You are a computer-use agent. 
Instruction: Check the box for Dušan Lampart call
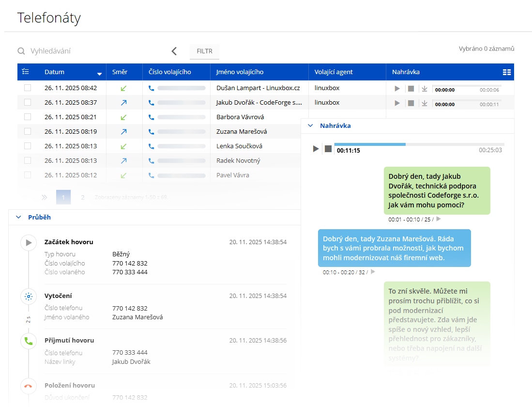tap(28, 88)
